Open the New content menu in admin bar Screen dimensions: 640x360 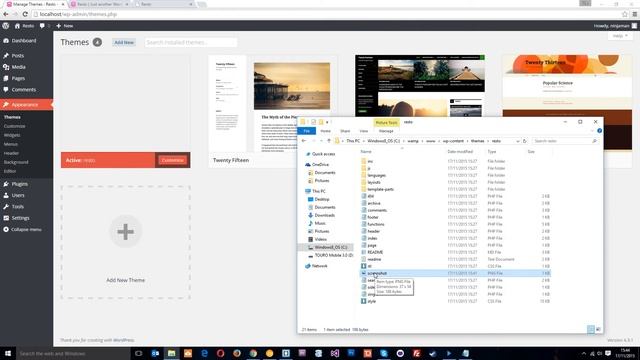pyautogui.click(x=64, y=26)
